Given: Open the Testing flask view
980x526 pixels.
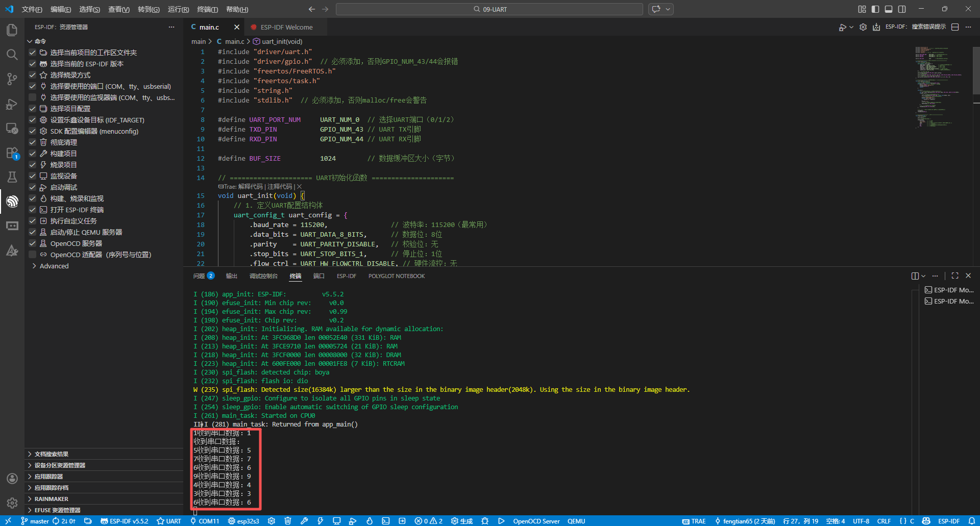Looking at the screenshot, I should (x=12, y=177).
